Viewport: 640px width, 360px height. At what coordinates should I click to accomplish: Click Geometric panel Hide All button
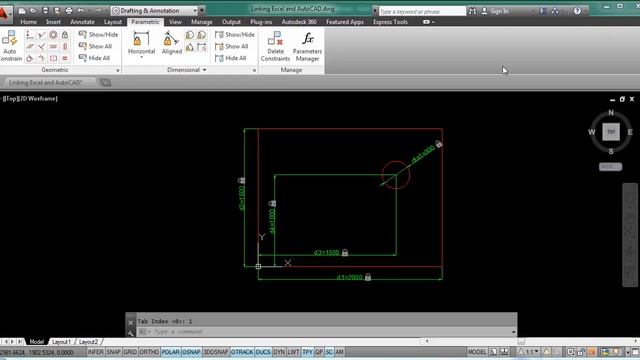coord(95,58)
